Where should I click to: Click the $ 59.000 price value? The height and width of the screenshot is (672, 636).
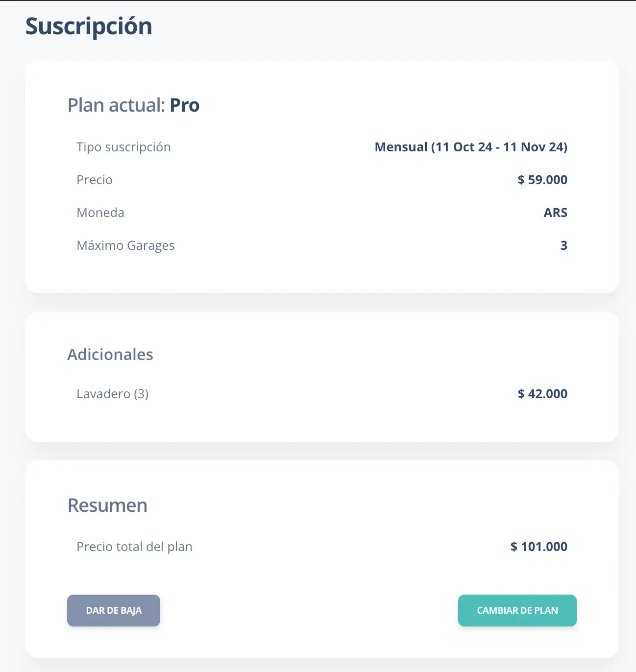(542, 180)
